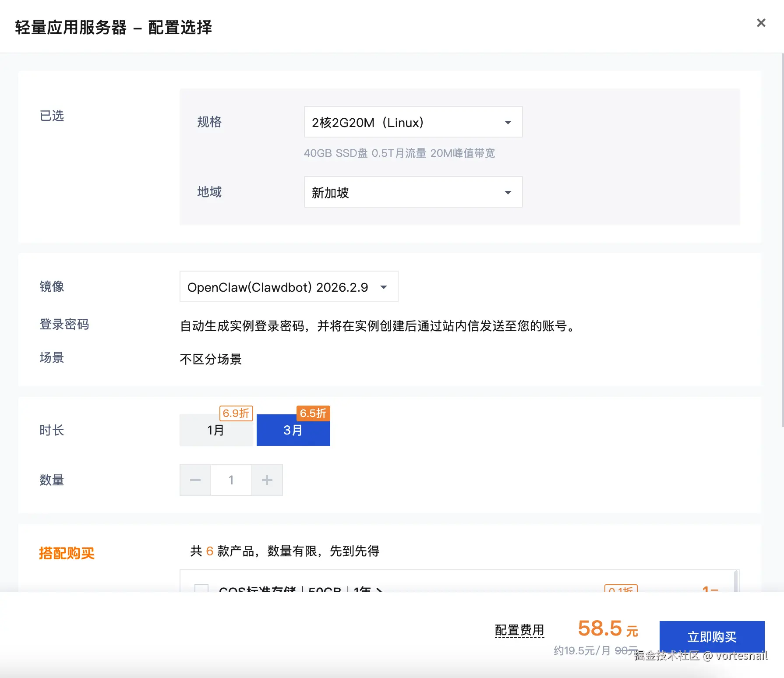Open the 规格 dropdown arrow
This screenshot has height=678, width=784.
pyautogui.click(x=508, y=122)
